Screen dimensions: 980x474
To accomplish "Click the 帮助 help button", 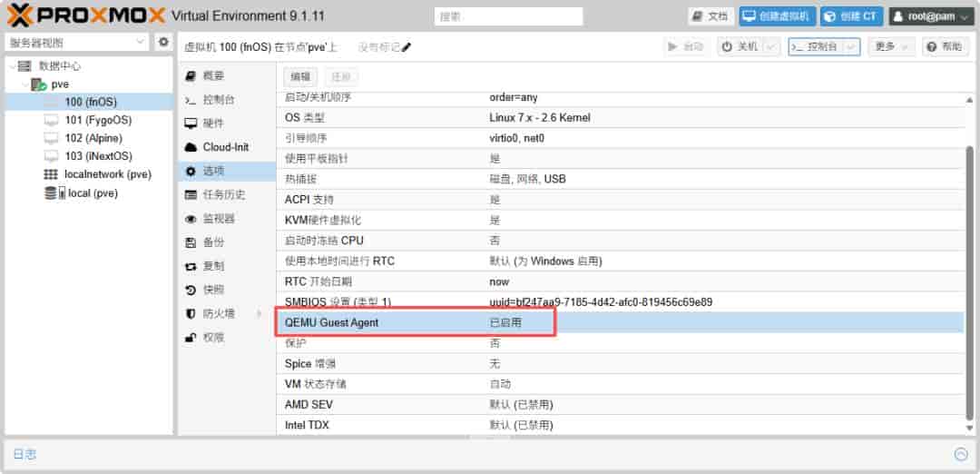I will tap(945, 47).
